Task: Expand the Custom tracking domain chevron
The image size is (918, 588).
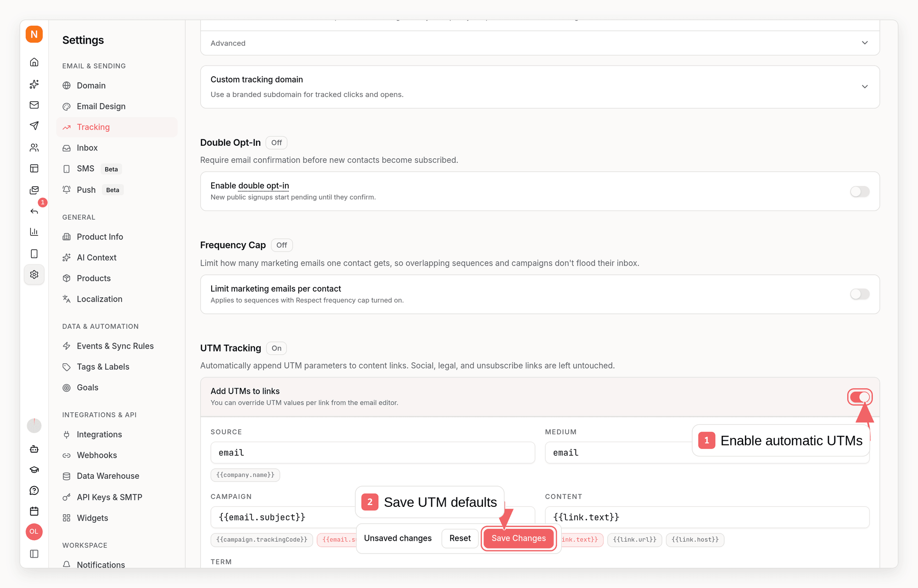Action: [x=865, y=87]
